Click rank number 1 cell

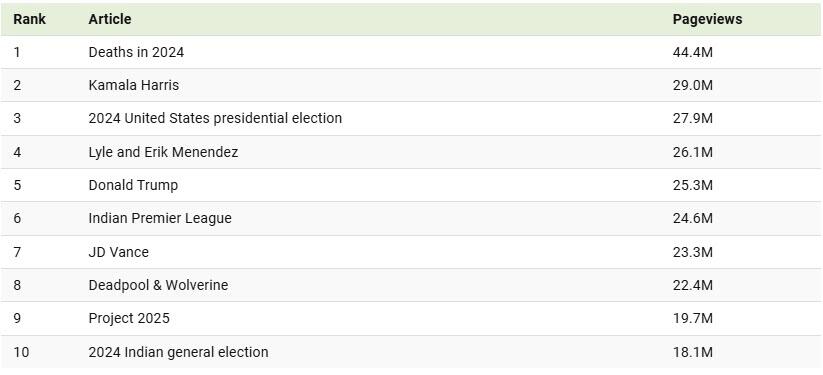point(17,52)
